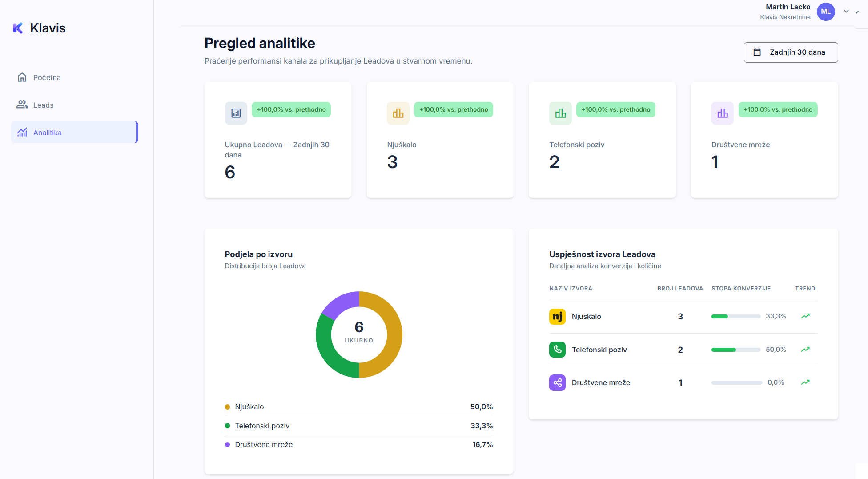
Task: Click the +100,0% badge on Telefonski poziv card
Action: pos(616,109)
